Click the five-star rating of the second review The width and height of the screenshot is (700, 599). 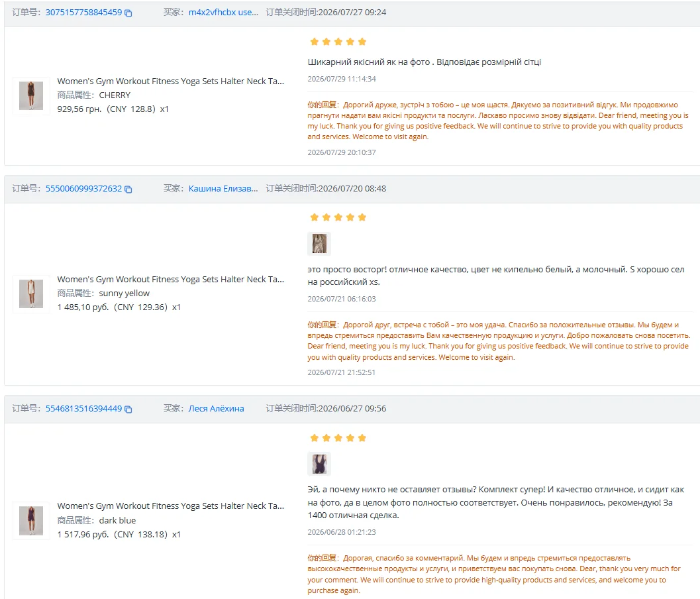coord(338,217)
